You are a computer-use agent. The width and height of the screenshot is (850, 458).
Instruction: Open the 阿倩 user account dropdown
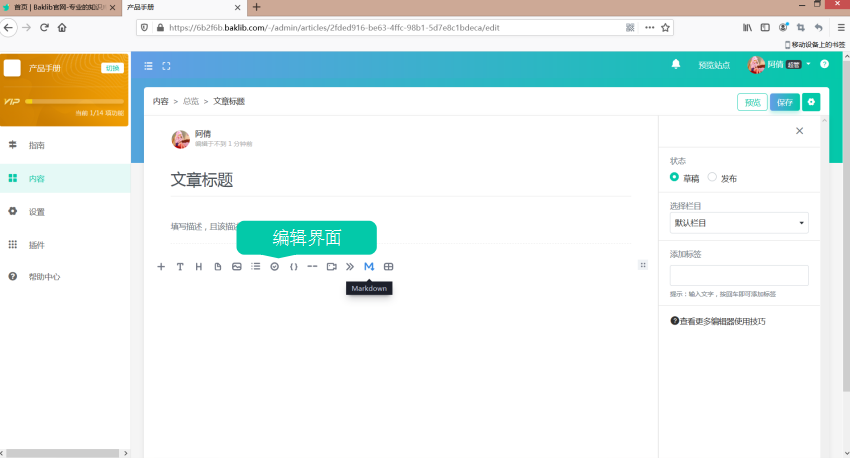tap(779, 64)
